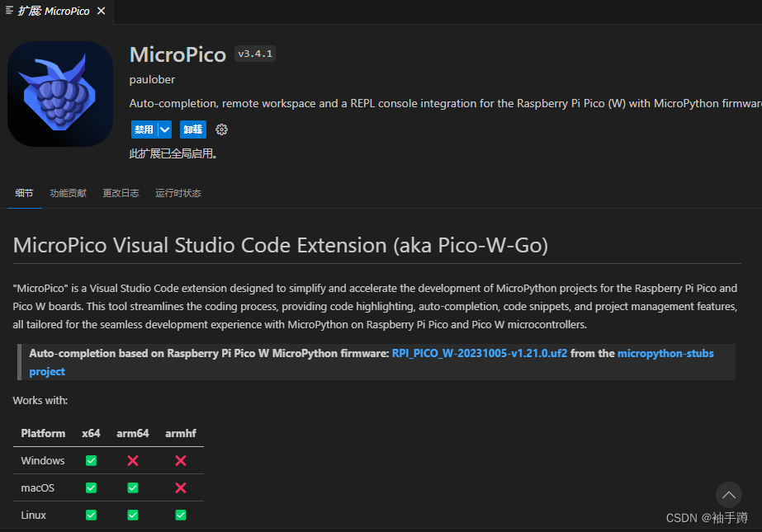
Task: Click the hamburger menu icon top-left
Action: tap(8, 11)
